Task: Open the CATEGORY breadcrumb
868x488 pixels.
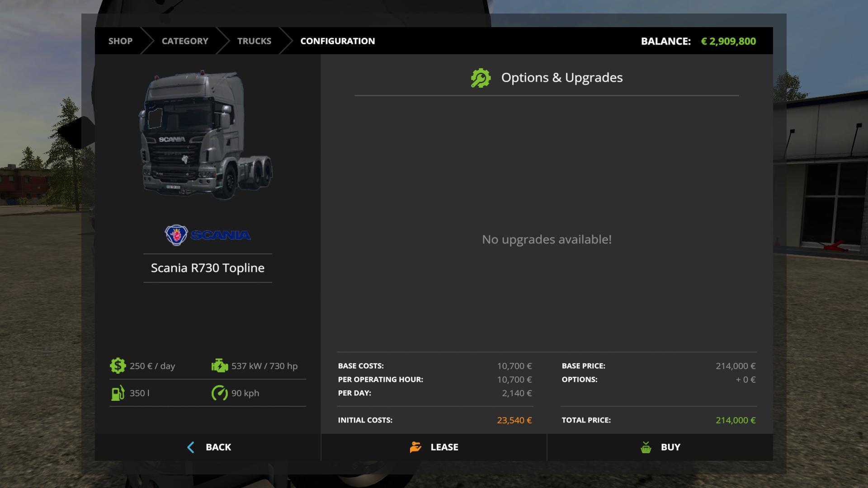Action: [x=185, y=41]
